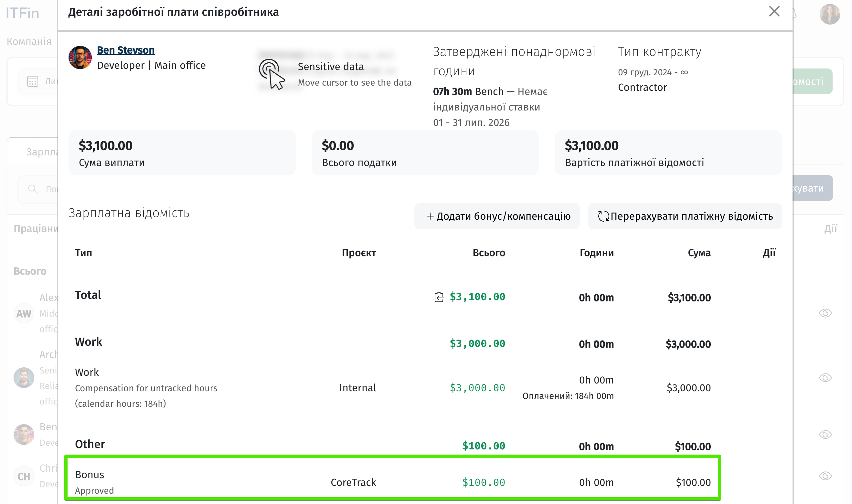Click the search magnifier icon in the background list
Image resolution: width=852 pixels, height=504 pixels.
click(33, 189)
